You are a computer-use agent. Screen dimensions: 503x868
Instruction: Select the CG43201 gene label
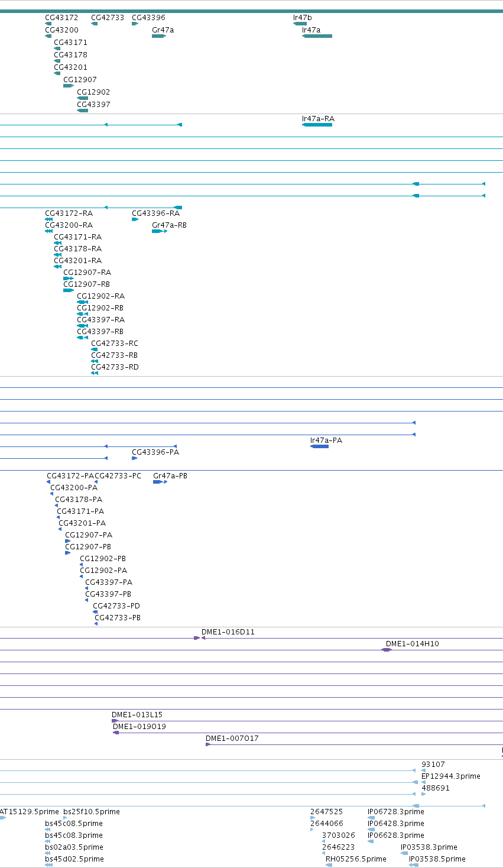[70, 67]
